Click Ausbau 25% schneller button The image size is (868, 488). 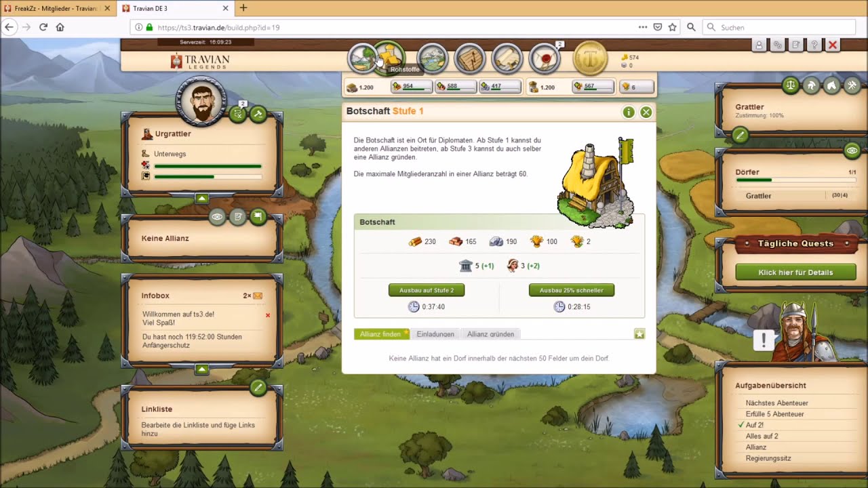572,290
